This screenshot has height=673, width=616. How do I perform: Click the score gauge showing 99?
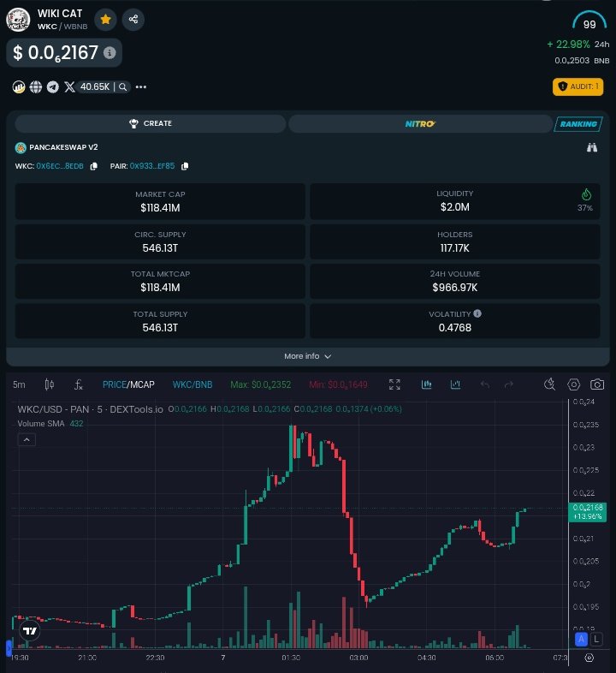coord(589,21)
